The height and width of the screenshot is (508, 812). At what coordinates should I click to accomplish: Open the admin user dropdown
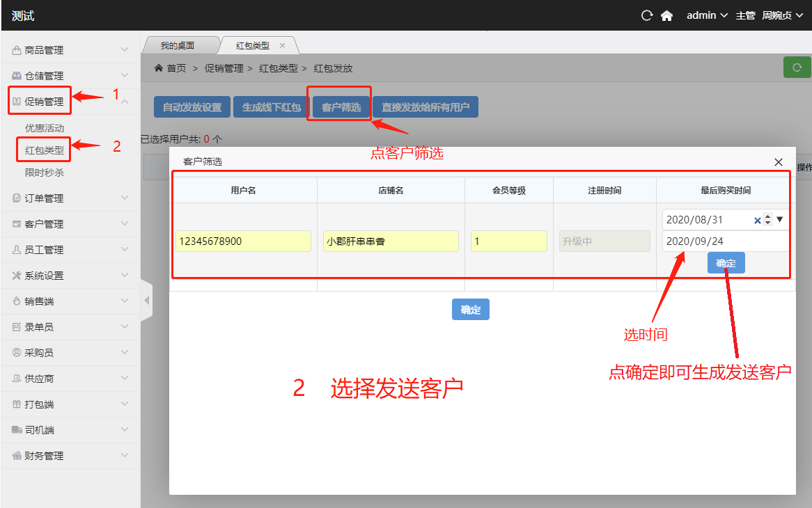point(707,15)
